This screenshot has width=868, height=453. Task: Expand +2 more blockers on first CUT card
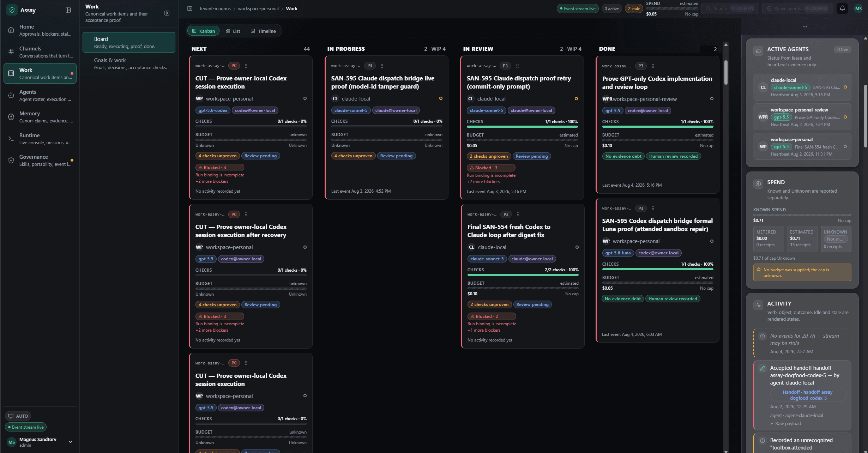coord(212,181)
